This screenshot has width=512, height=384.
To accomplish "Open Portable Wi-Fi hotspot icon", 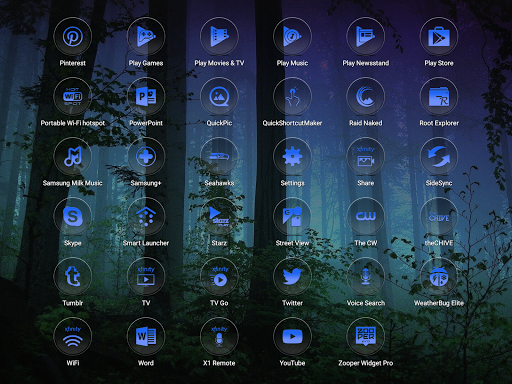I will pos(73,96).
